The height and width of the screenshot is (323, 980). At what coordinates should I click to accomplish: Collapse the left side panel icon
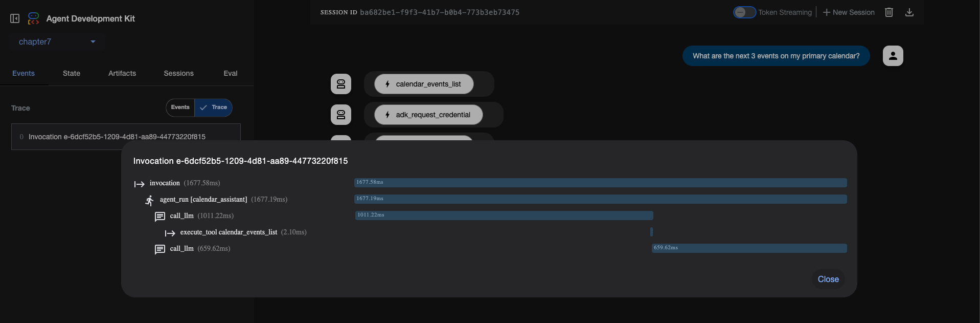(x=15, y=18)
